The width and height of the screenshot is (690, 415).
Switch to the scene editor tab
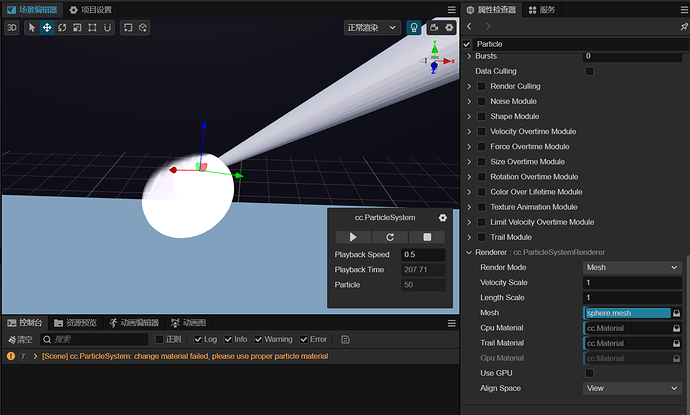point(32,10)
